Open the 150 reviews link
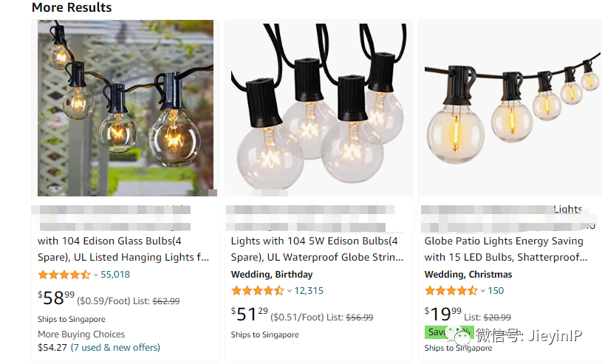Screen dimensions: 602x364 pos(496,291)
